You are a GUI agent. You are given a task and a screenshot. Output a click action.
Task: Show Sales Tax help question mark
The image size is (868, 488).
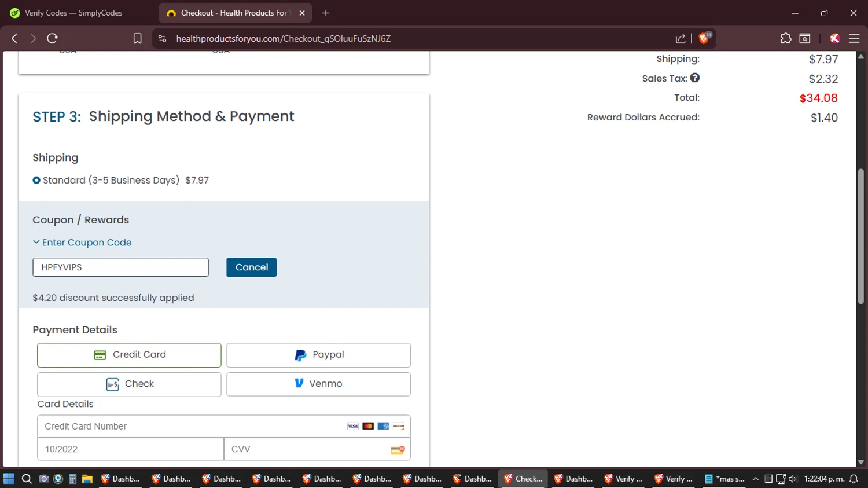coord(695,78)
